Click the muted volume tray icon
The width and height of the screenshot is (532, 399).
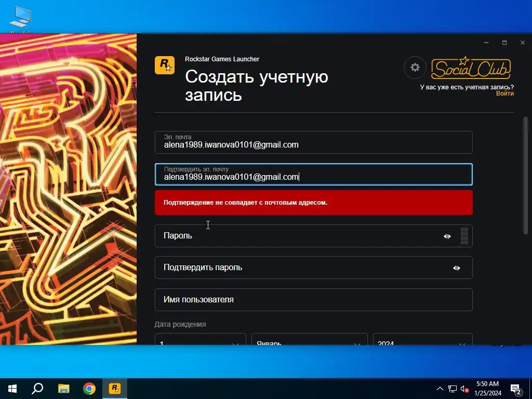coord(464,389)
